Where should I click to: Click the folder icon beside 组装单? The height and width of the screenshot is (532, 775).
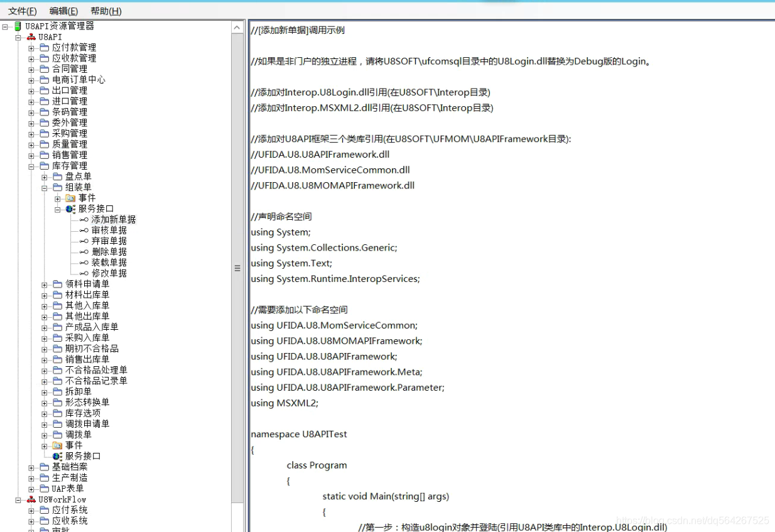pyautogui.click(x=57, y=187)
